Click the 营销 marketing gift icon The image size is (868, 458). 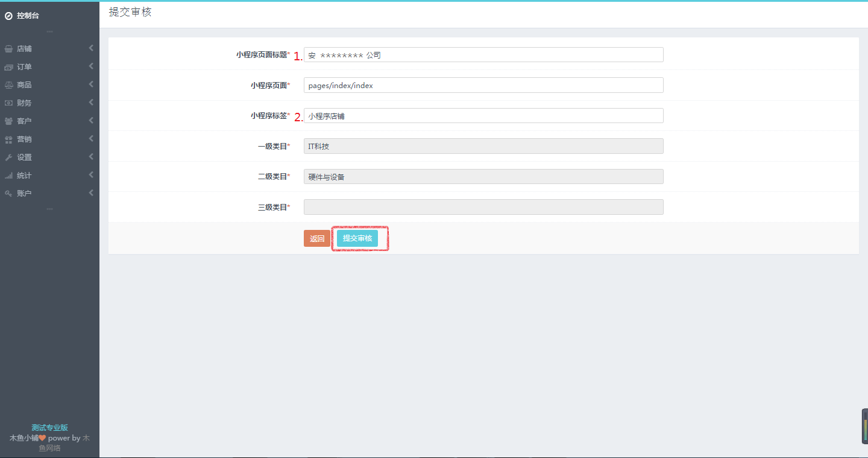(x=8, y=139)
